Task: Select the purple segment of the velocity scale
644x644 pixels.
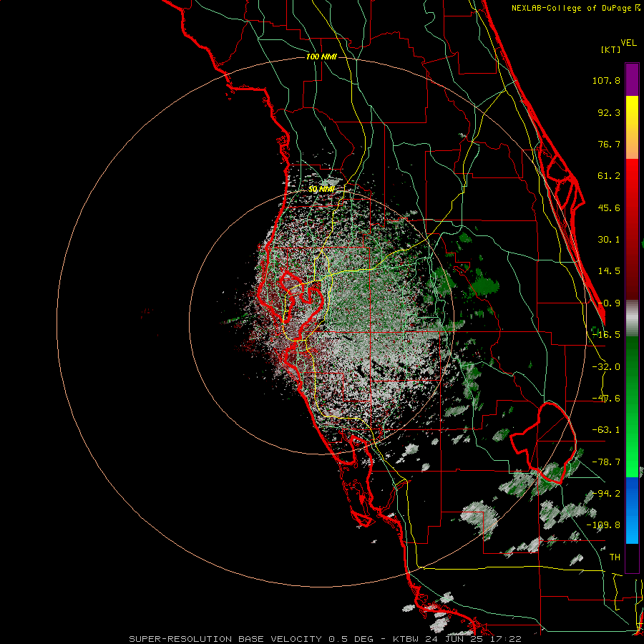Action: point(632,79)
